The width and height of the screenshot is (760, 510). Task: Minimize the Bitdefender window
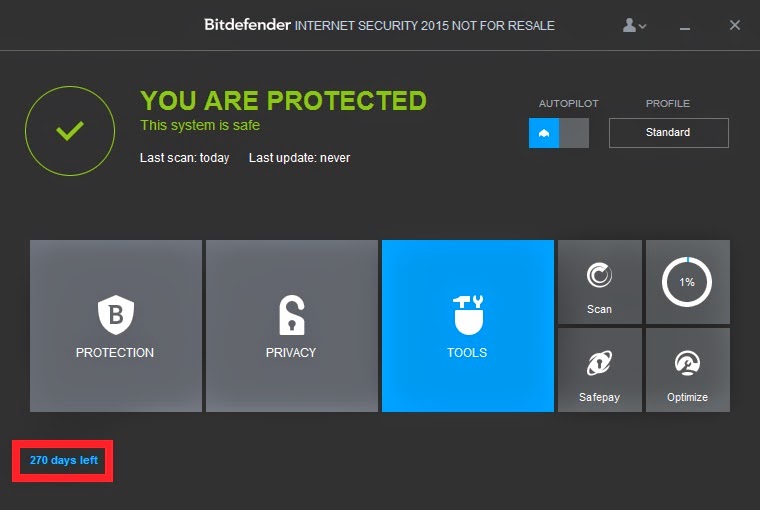[x=685, y=26]
